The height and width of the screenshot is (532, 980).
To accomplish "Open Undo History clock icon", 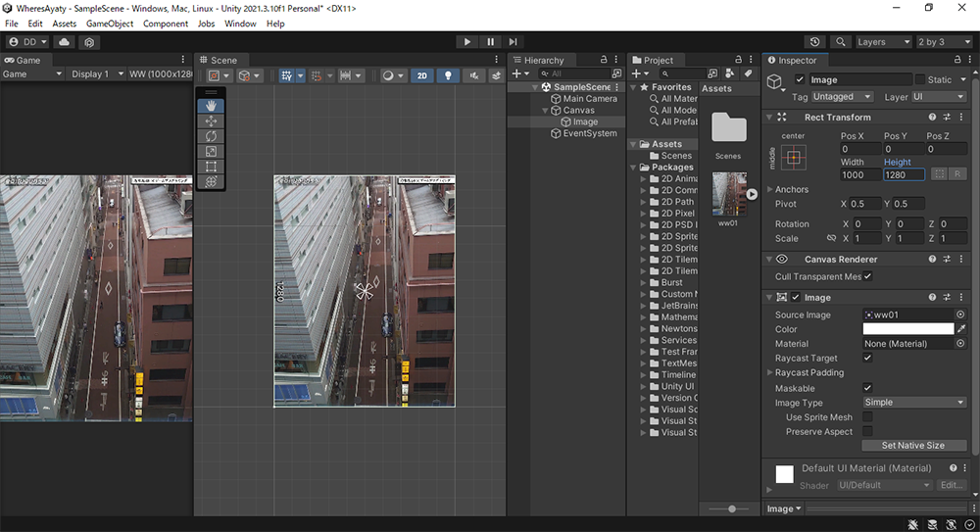I will click(815, 42).
